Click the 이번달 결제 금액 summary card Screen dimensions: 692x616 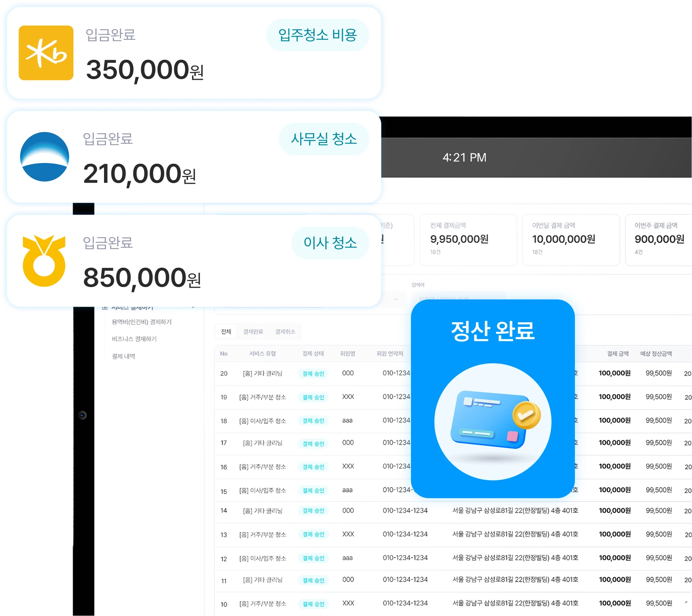click(571, 240)
